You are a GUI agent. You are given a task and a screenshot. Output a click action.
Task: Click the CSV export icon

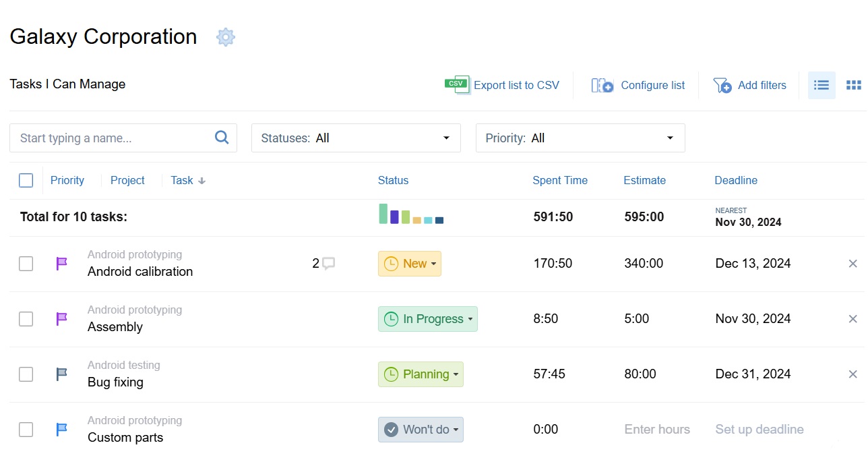(458, 85)
